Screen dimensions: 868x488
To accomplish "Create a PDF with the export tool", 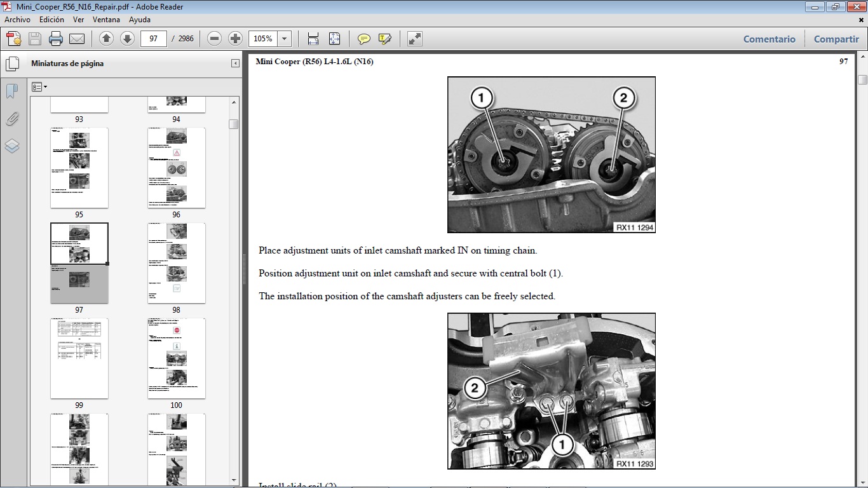I will click(x=13, y=39).
